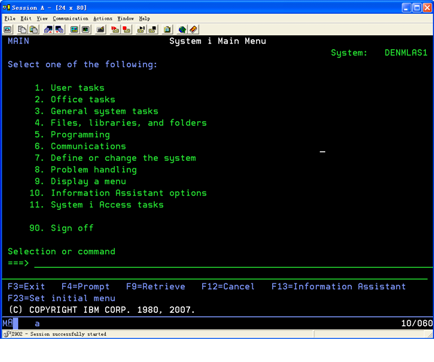Click the MAIN menu identifier text
Viewport: 434px width, 362px height.
18,41
